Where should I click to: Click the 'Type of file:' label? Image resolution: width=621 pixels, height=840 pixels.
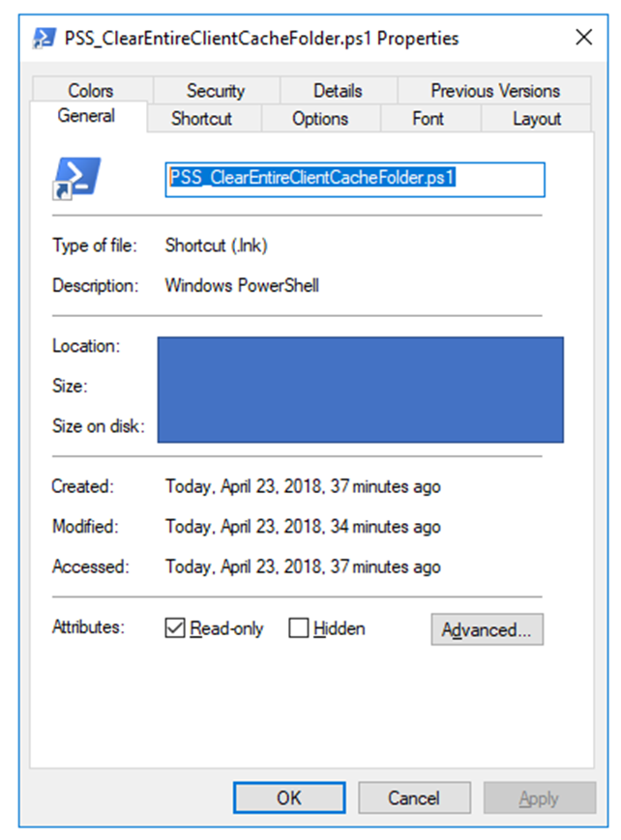pyautogui.click(x=95, y=246)
